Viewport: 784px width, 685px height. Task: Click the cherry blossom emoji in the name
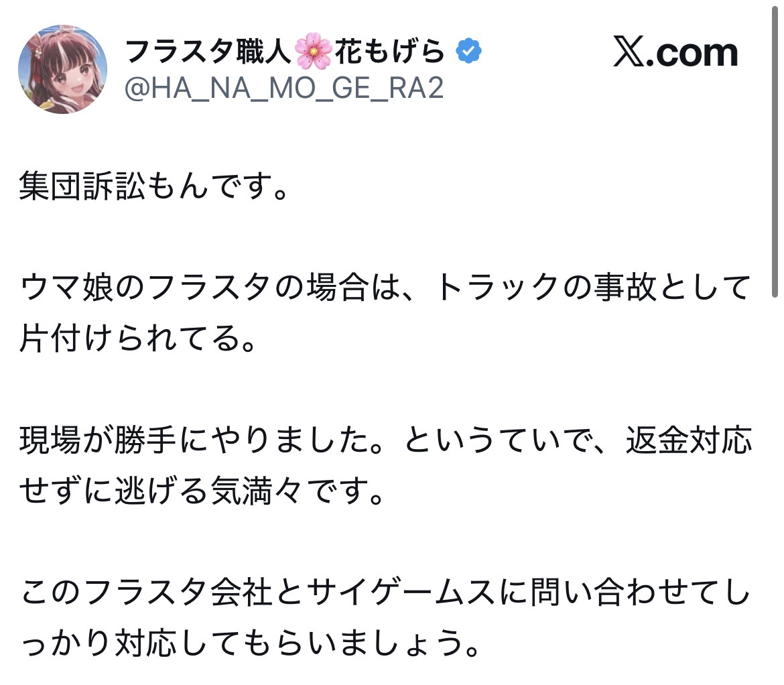314,52
